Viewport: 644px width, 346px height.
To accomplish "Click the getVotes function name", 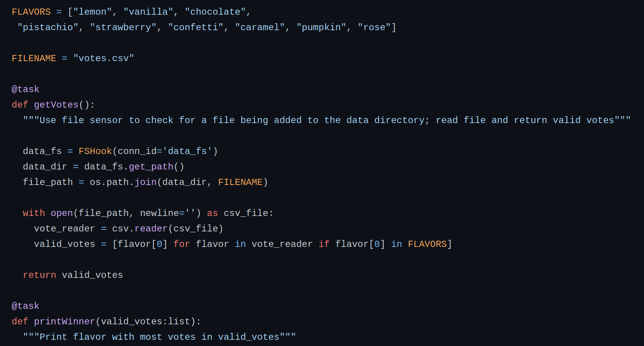I will click(x=56, y=105).
